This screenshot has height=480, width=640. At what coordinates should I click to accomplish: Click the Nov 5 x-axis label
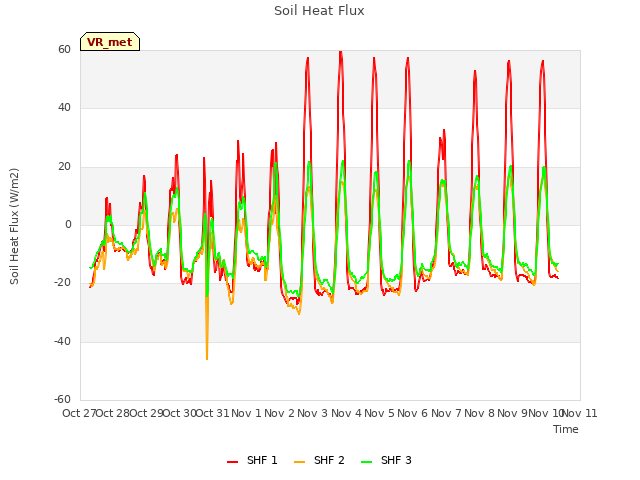pyautogui.click(x=379, y=413)
